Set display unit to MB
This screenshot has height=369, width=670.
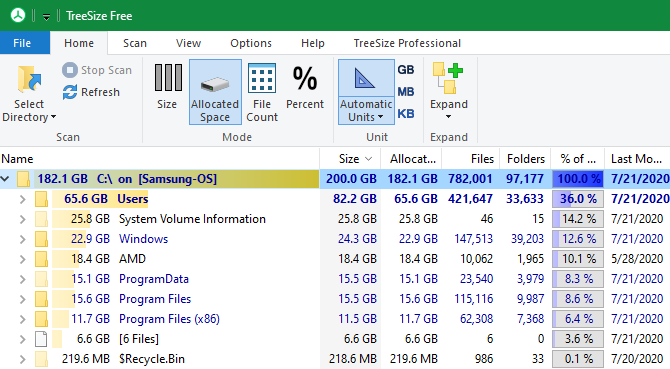(x=406, y=92)
